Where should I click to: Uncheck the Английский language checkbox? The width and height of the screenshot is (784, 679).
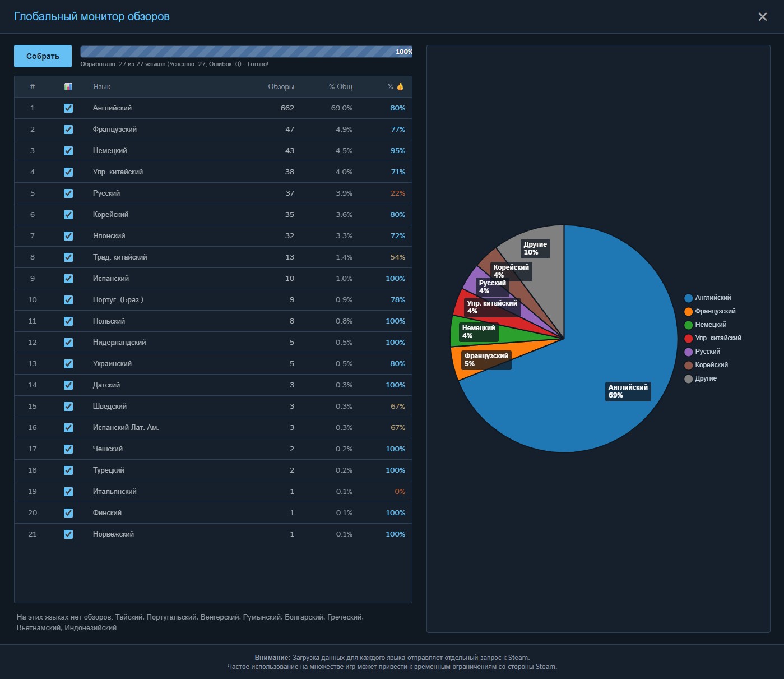pos(68,108)
